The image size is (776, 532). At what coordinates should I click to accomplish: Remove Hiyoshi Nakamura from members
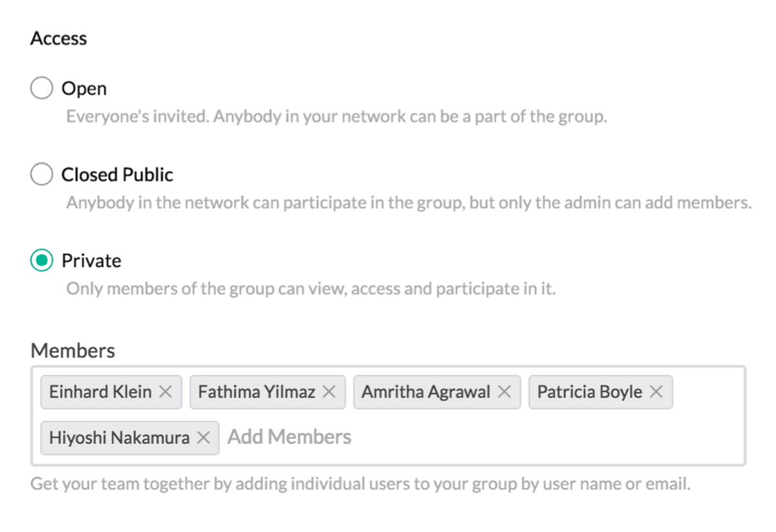coord(204,438)
